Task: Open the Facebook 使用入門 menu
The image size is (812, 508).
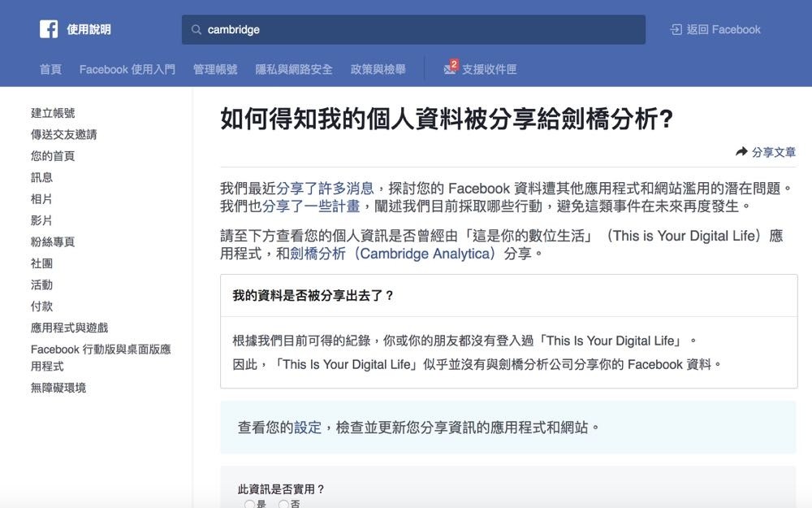Action: (x=127, y=69)
